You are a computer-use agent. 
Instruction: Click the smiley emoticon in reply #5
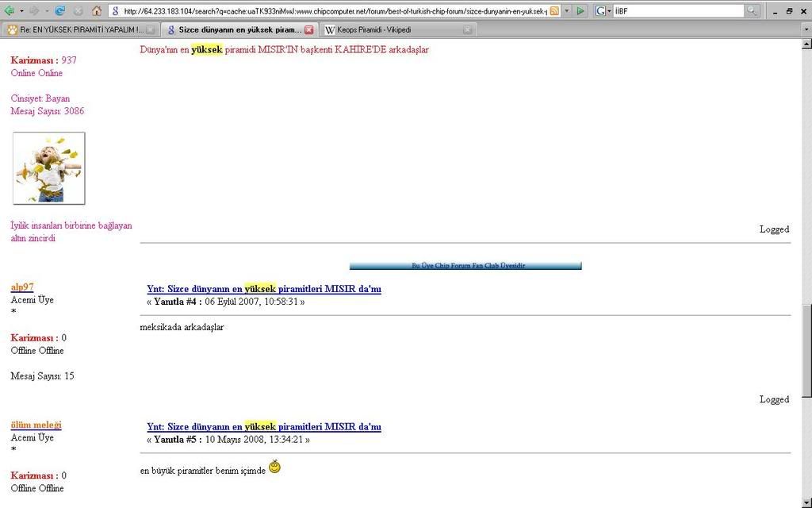pos(274,467)
